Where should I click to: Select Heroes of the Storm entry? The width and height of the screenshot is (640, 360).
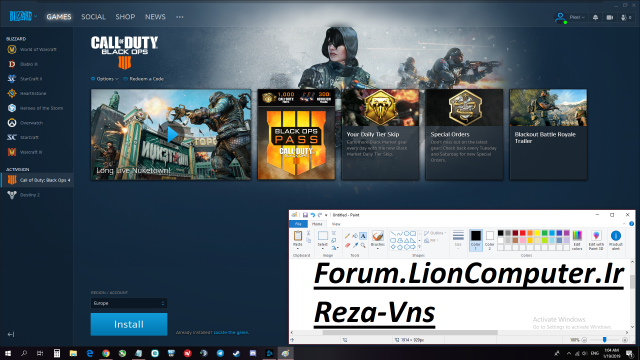point(36,108)
